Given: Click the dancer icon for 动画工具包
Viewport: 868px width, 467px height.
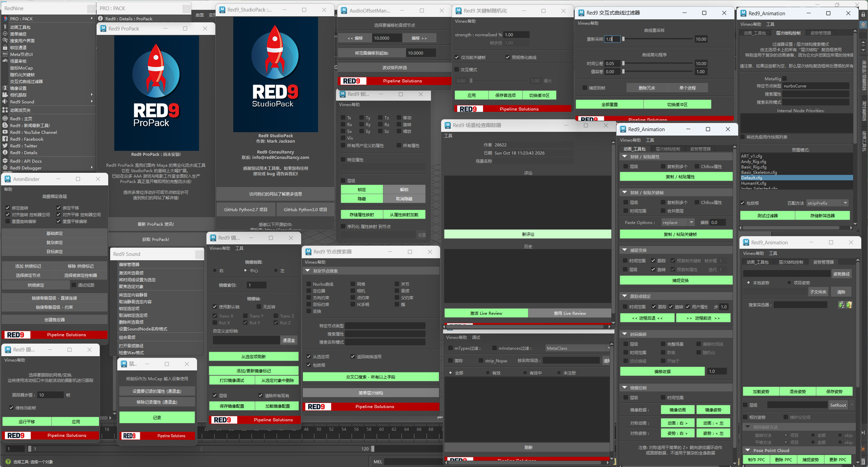Looking at the screenshot, I should click(5, 27).
